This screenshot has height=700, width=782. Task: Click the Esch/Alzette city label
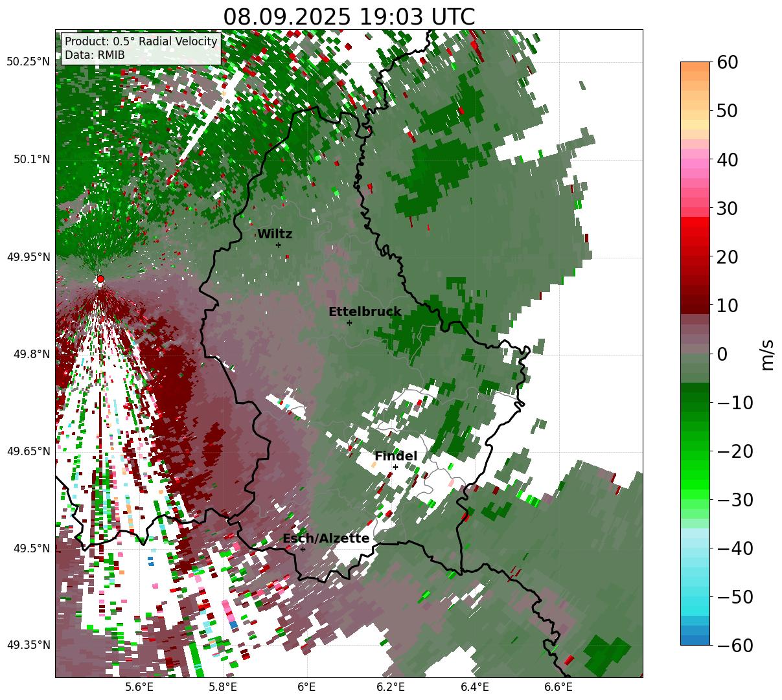[x=326, y=539]
